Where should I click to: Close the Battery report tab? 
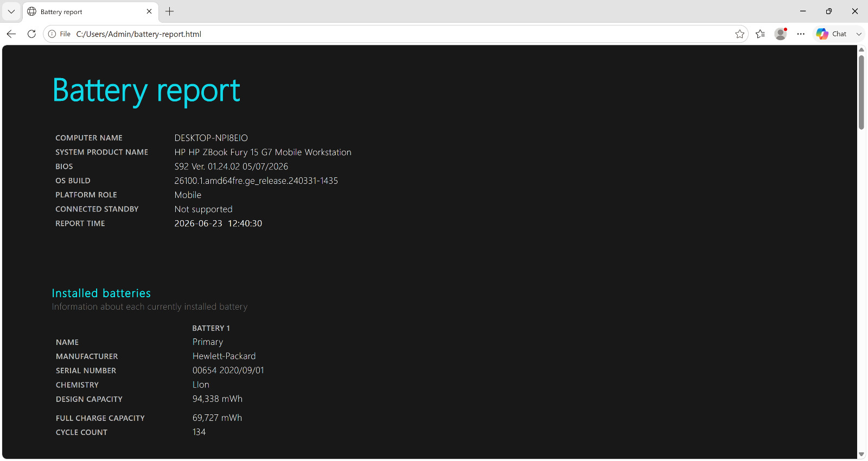pos(149,11)
